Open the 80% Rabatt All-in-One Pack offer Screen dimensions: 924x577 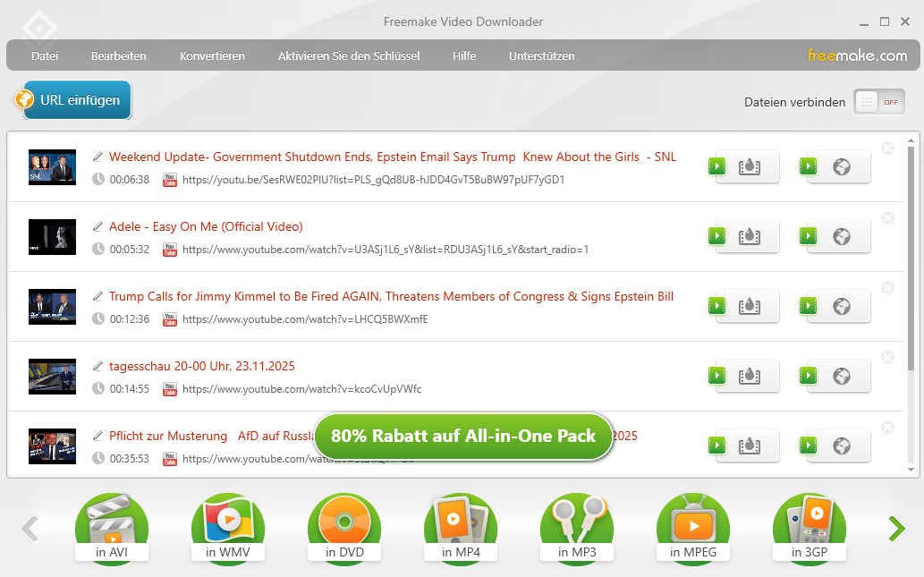(x=462, y=437)
